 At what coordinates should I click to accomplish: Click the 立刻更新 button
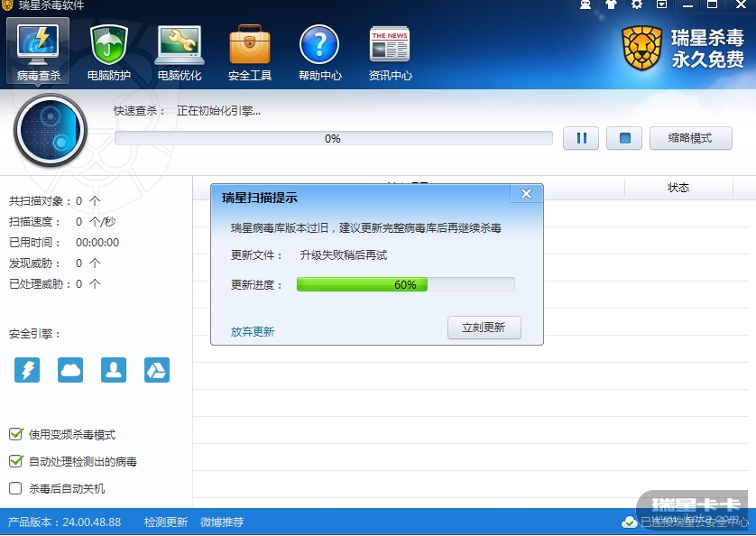484,328
